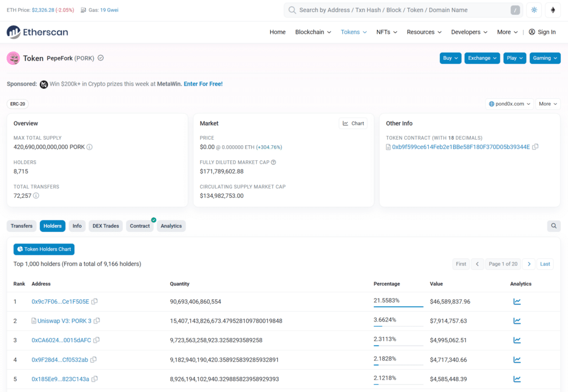Select the Holders tab
The width and height of the screenshot is (568, 392).
(x=53, y=226)
